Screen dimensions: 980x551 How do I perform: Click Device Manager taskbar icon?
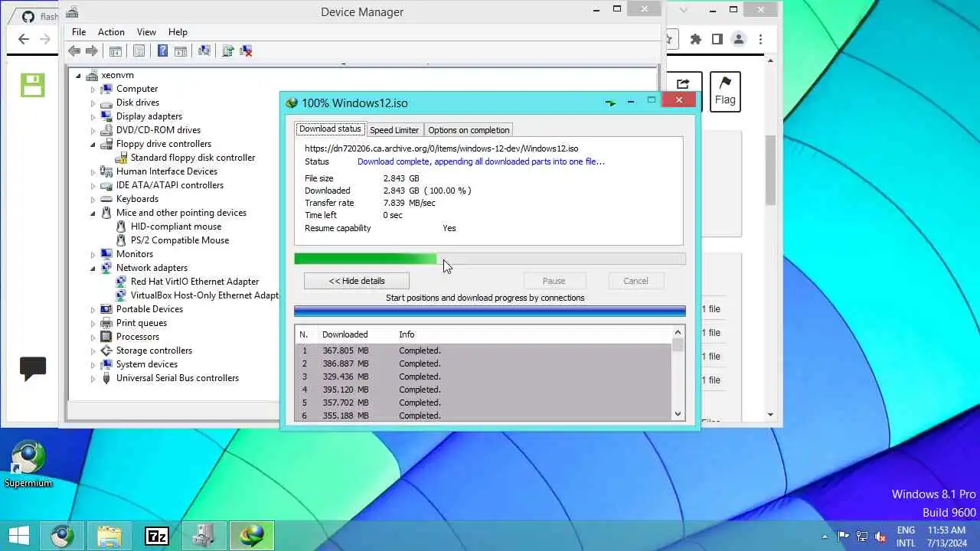coord(204,536)
